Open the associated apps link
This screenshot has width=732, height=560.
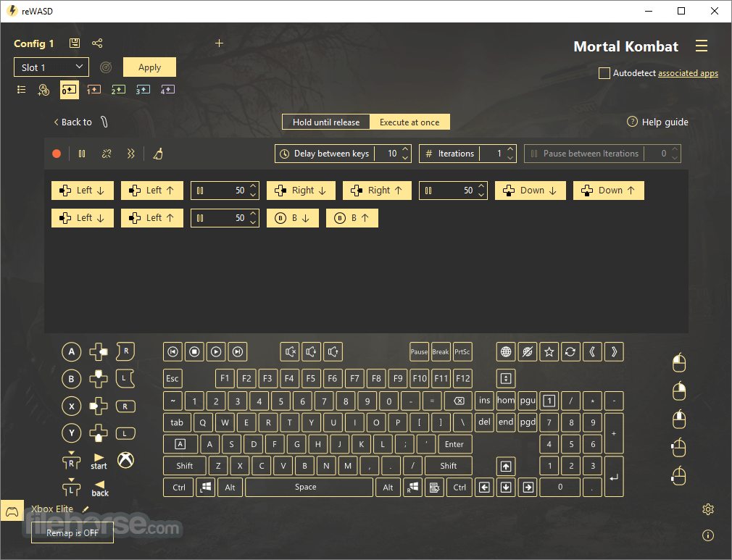(688, 73)
